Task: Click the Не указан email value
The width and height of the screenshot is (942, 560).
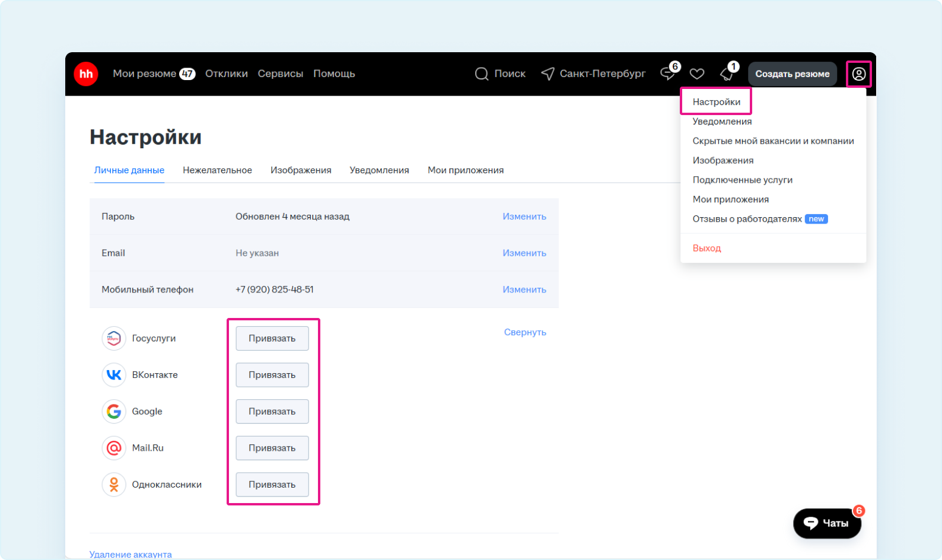Action: (x=257, y=253)
